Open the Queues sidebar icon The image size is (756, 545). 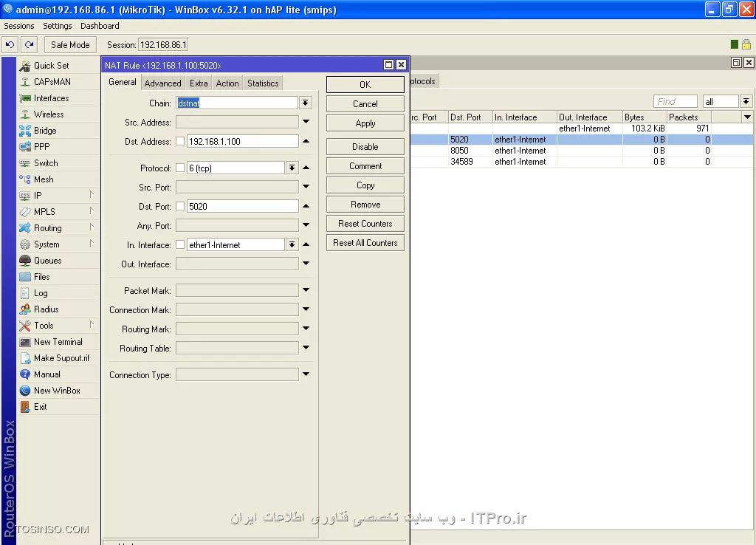point(25,261)
